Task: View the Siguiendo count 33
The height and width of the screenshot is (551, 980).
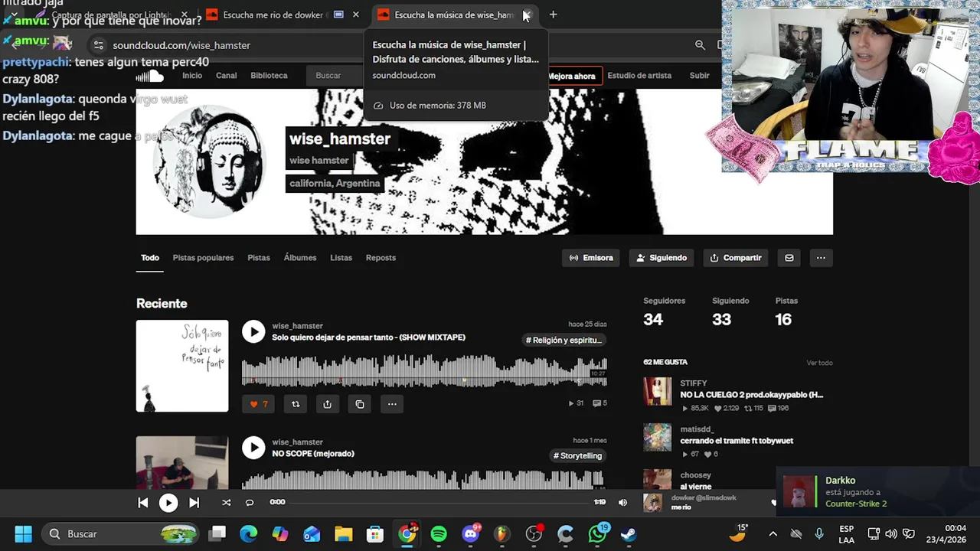Action: coord(722,320)
